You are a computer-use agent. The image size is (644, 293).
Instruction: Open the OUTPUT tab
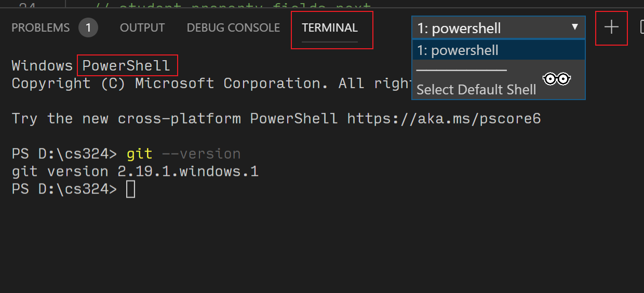[x=142, y=28]
